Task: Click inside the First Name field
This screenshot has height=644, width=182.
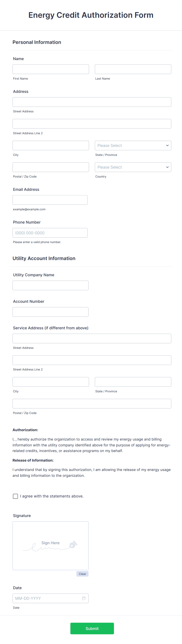Action: [x=51, y=69]
